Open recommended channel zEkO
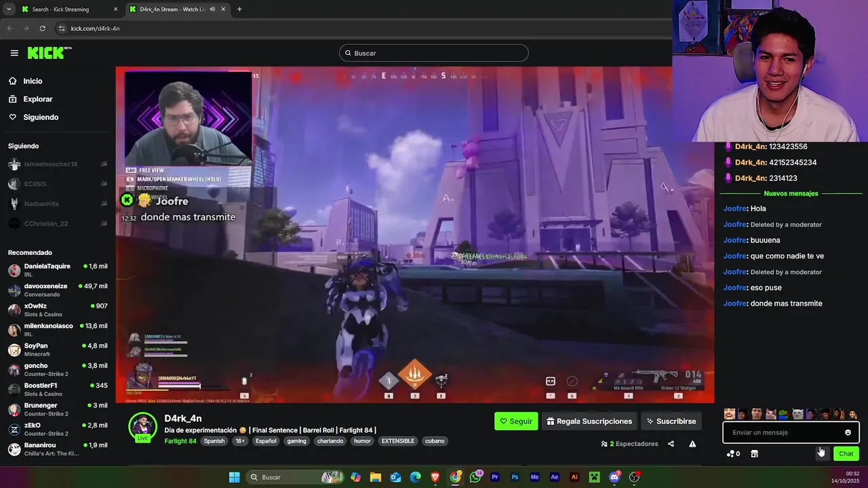The height and width of the screenshot is (488, 868). click(58, 429)
